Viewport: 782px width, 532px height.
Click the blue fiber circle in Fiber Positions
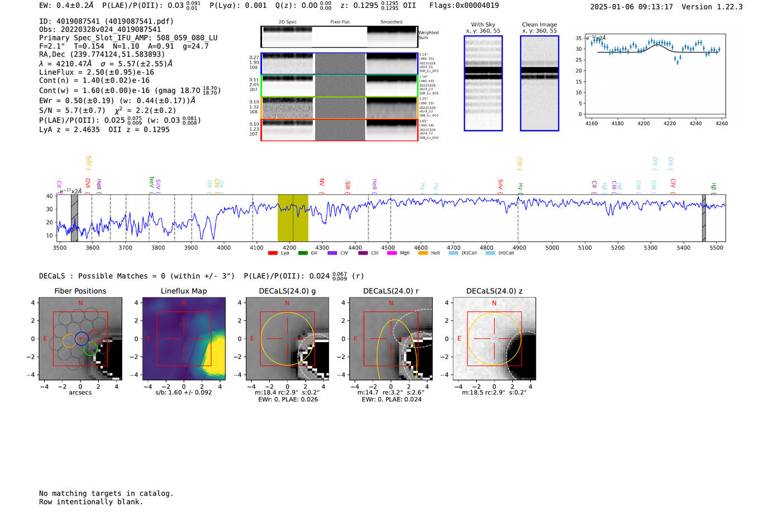[81, 338]
